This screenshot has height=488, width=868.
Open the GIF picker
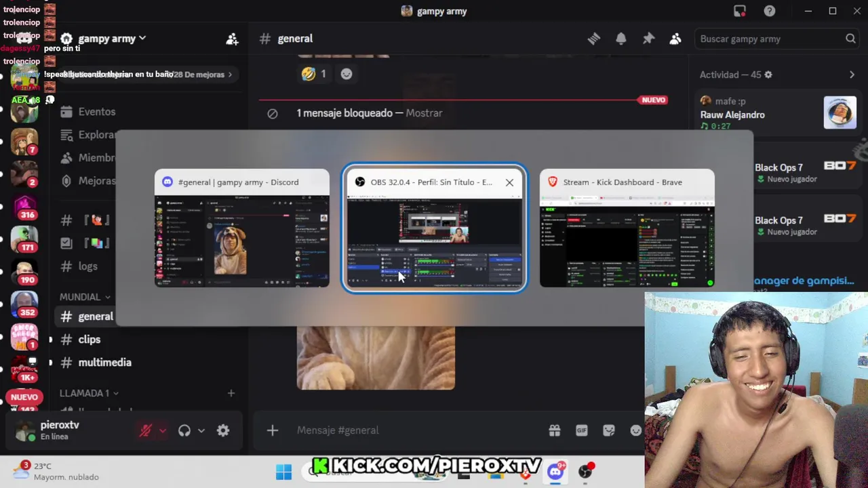coord(582,430)
